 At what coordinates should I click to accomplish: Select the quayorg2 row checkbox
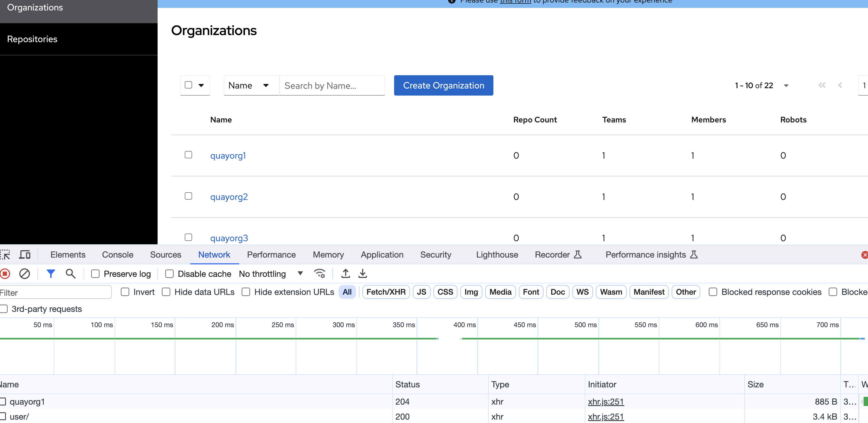coord(188,196)
